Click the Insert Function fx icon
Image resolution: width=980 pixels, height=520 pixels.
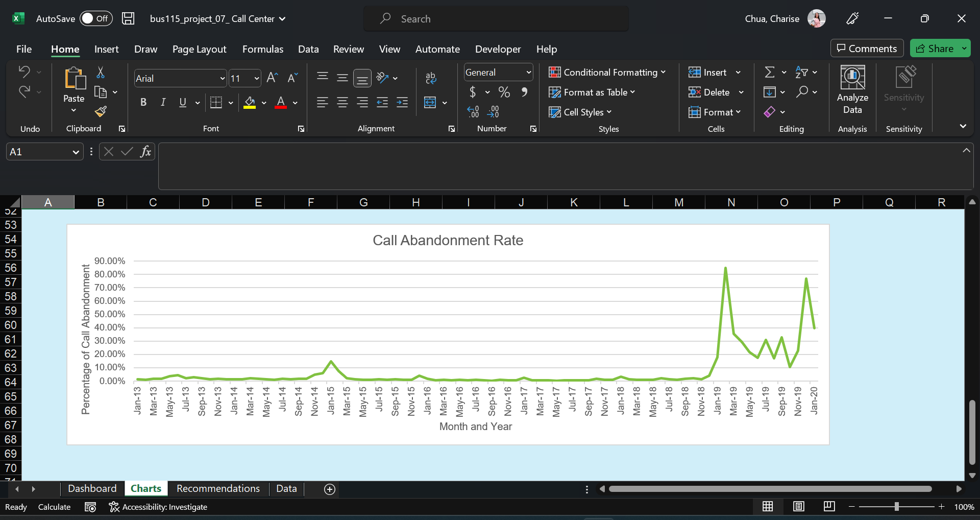145,152
